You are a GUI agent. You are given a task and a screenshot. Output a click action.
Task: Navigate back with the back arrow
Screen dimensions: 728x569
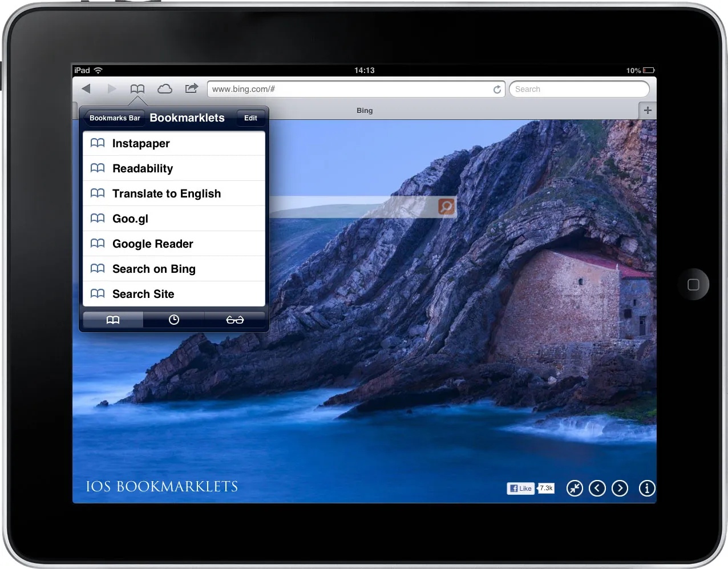(x=86, y=89)
